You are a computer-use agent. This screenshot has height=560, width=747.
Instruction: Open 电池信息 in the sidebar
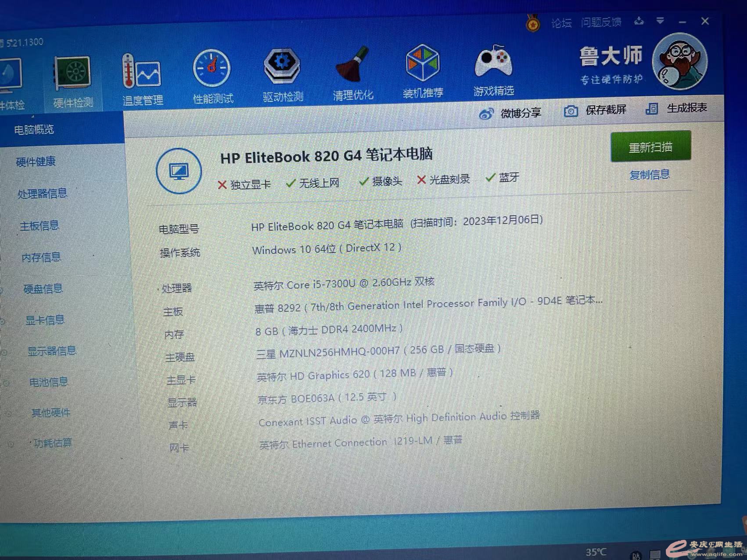pos(48,382)
